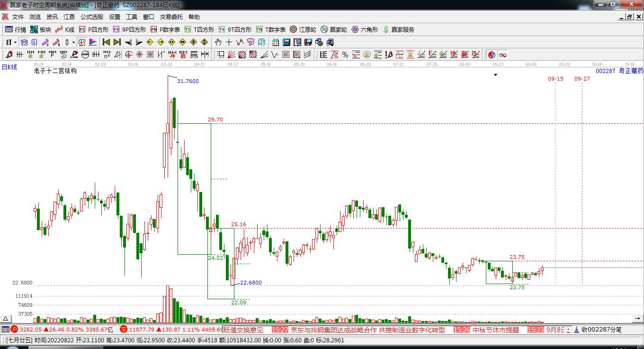The width and height of the screenshot is (644, 349).
Task: Step back with the black left arrow
Action: click(128, 42)
